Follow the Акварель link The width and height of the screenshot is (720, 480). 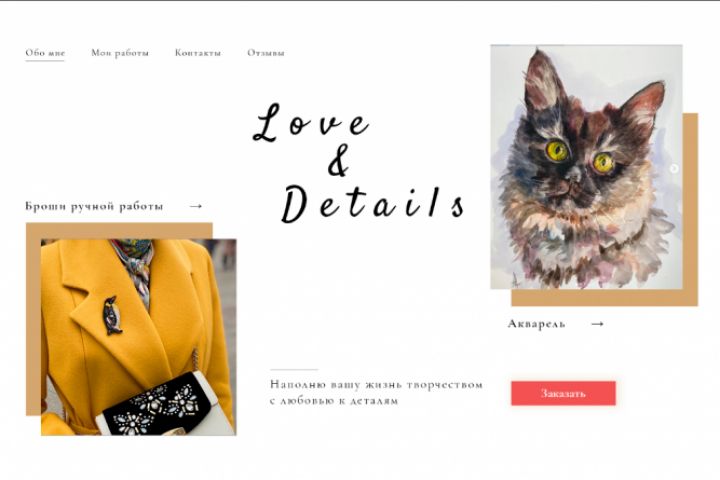click(536, 324)
